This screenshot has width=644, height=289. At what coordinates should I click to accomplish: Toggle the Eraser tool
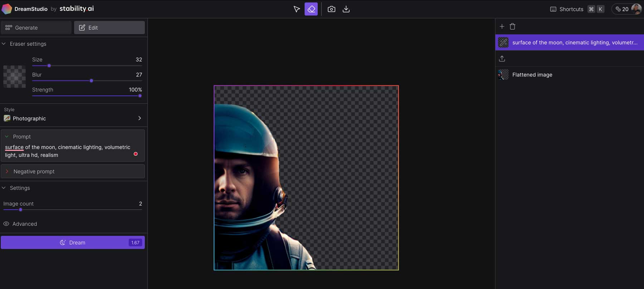pyautogui.click(x=311, y=9)
